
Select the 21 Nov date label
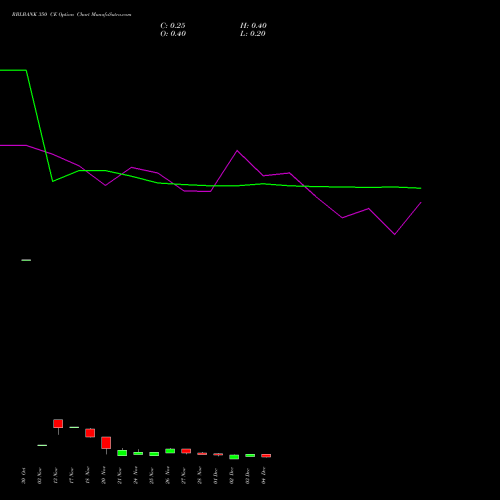click(119, 476)
